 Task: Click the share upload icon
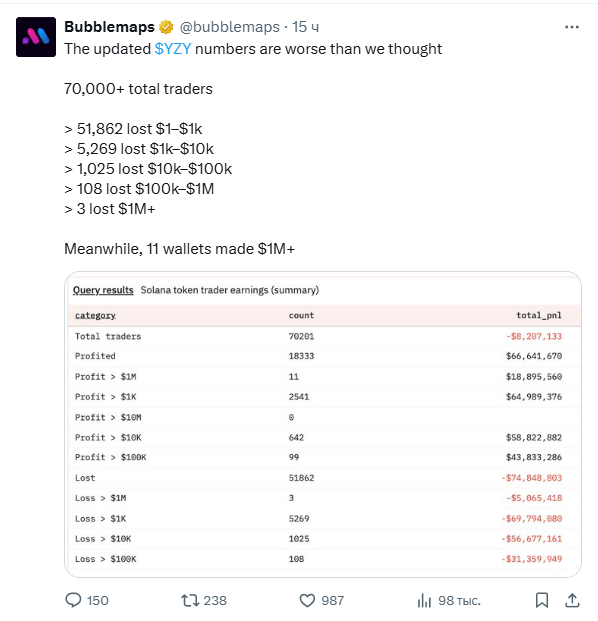tap(572, 600)
